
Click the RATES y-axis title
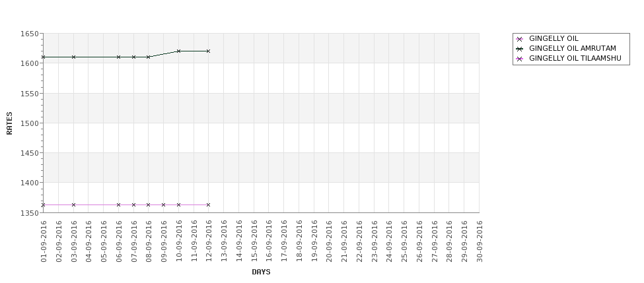[9, 123]
